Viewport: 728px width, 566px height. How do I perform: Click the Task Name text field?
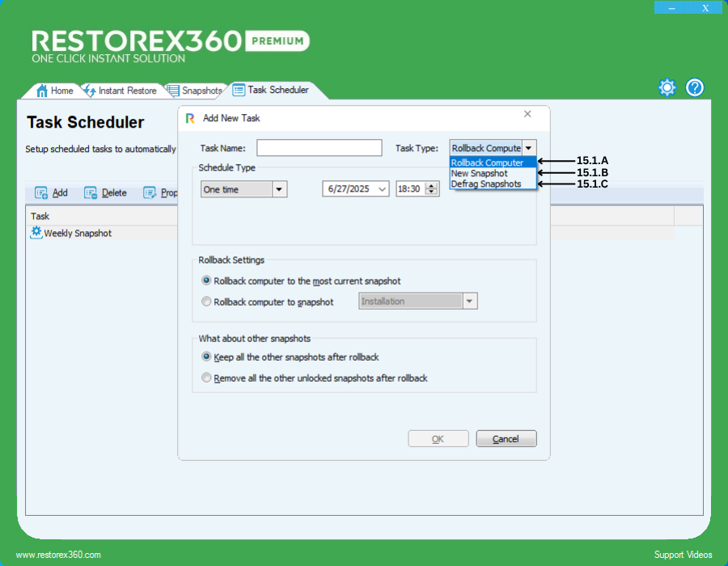click(x=319, y=148)
